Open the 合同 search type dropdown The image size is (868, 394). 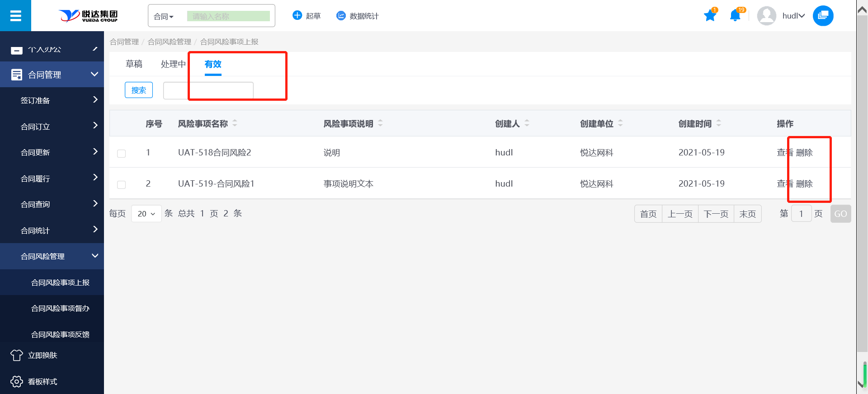pos(164,17)
